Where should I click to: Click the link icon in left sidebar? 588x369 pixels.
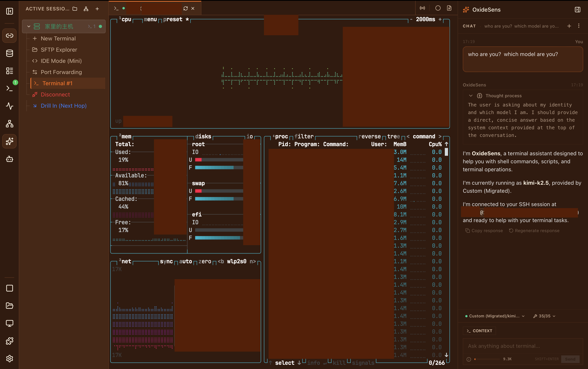(x=10, y=36)
